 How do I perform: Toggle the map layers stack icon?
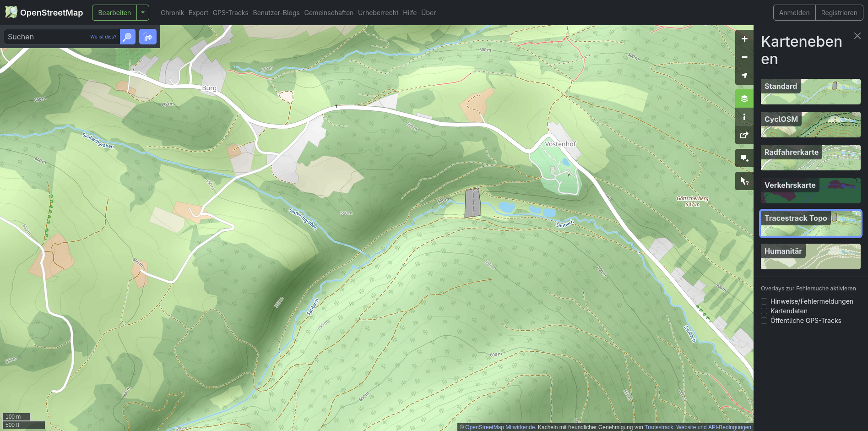click(744, 98)
